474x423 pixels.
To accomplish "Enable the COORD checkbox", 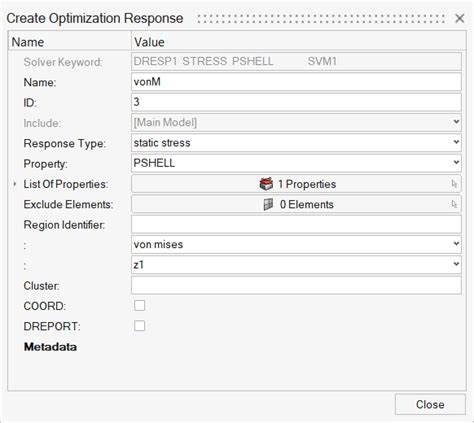I will [139, 306].
